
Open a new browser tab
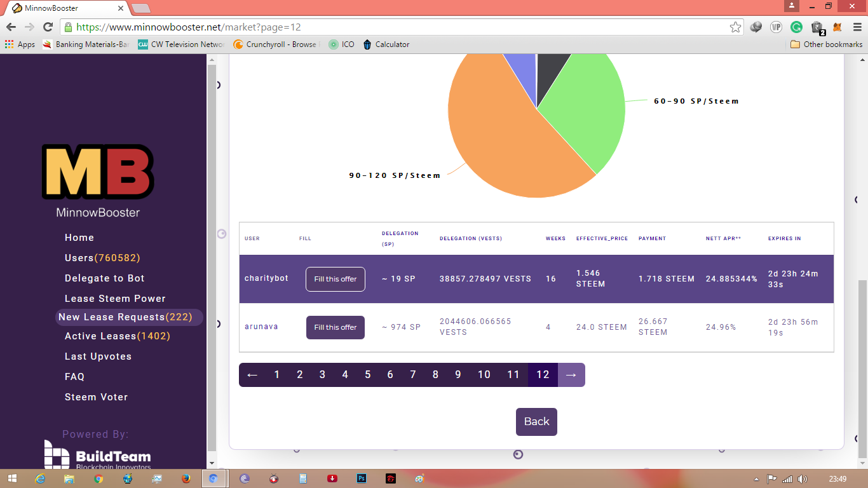tap(140, 8)
